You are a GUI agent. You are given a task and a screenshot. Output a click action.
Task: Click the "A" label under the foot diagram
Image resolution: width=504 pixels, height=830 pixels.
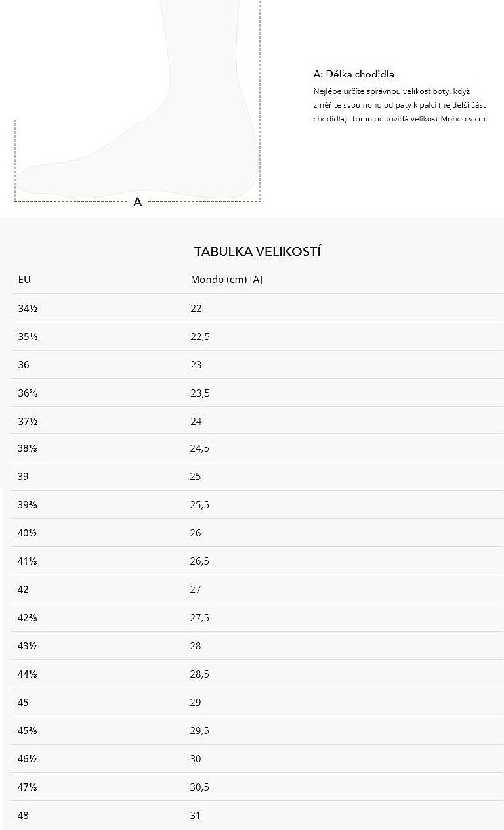tap(137, 202)
